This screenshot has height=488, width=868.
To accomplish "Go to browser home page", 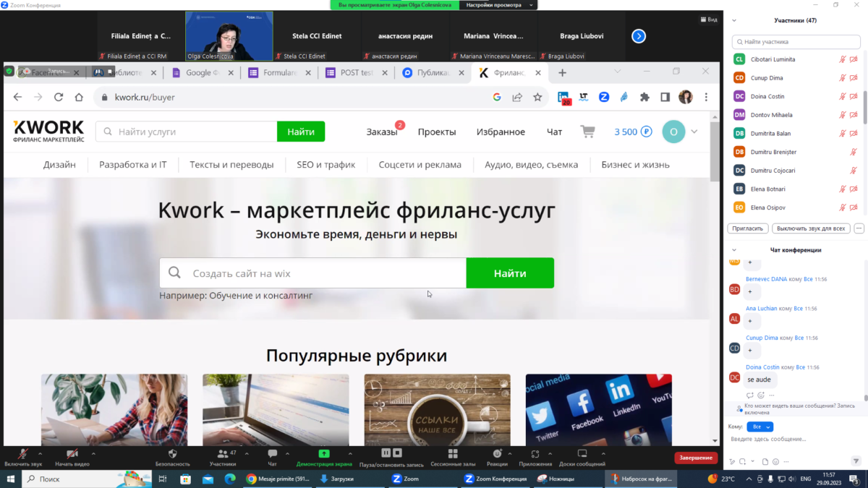I will coord(79,97).
